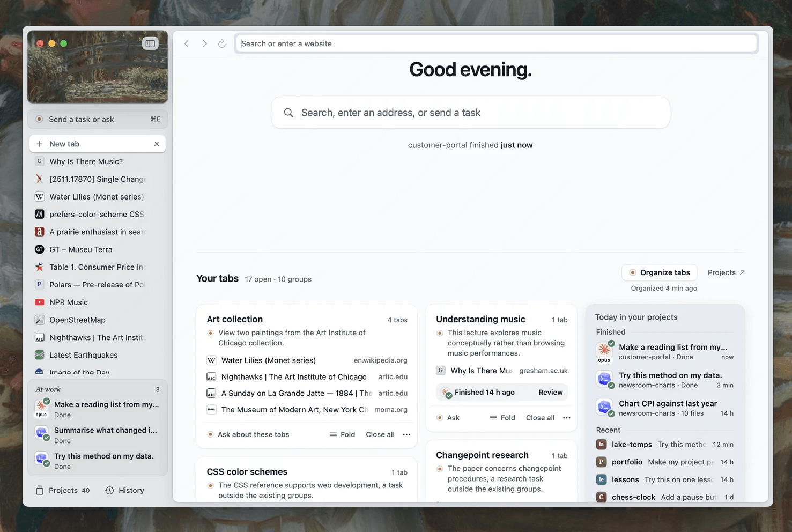Screen dimensions: 792x532
Task: Review the finished Understanding music task
Action: click(551, 392)
